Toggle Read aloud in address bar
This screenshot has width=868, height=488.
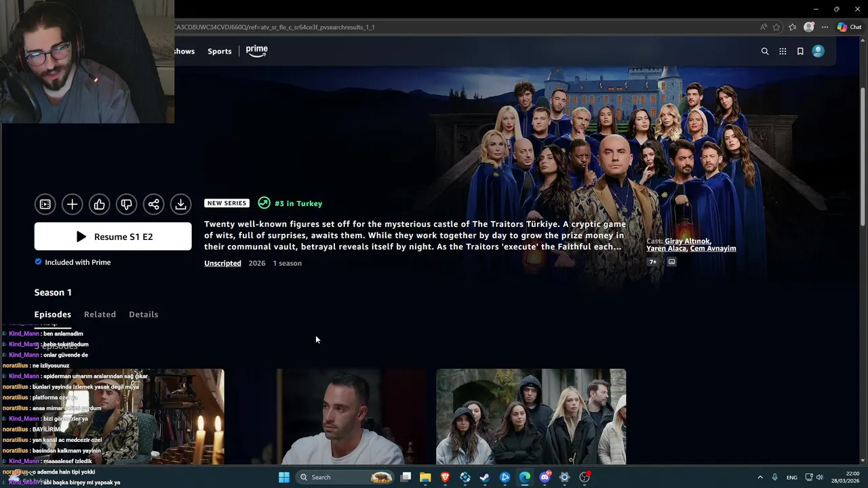[764, 27]
